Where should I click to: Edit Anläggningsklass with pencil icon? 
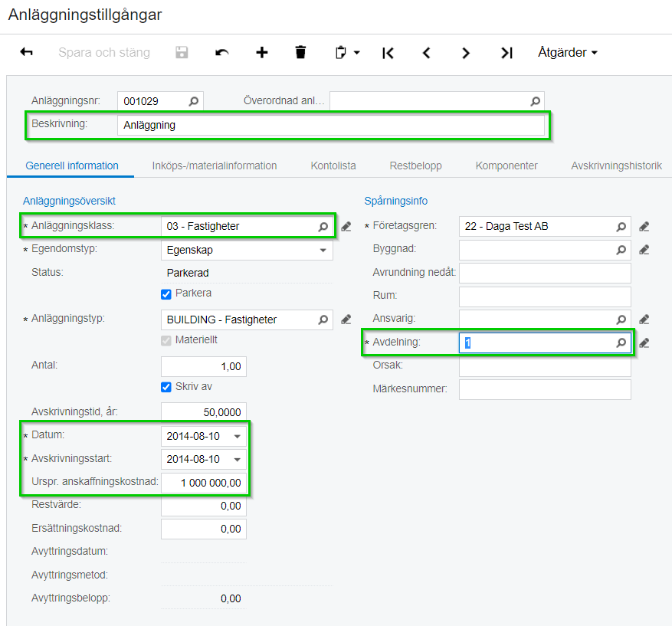coord(346,226)
